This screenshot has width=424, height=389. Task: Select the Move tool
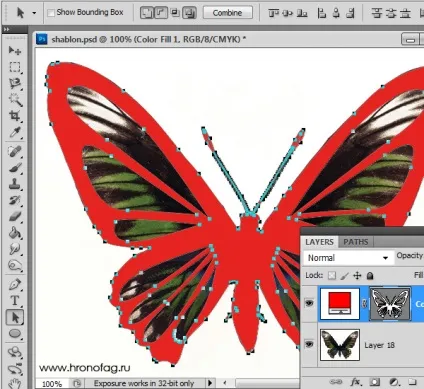[x=14, y=51]
